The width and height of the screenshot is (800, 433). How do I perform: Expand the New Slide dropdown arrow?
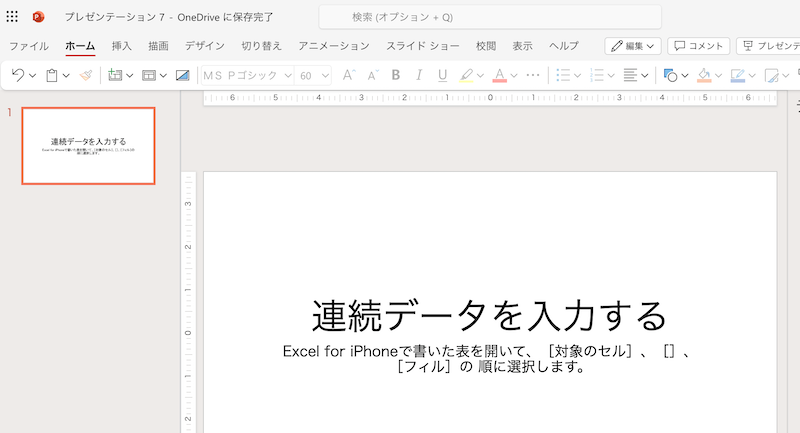[130, 75]
